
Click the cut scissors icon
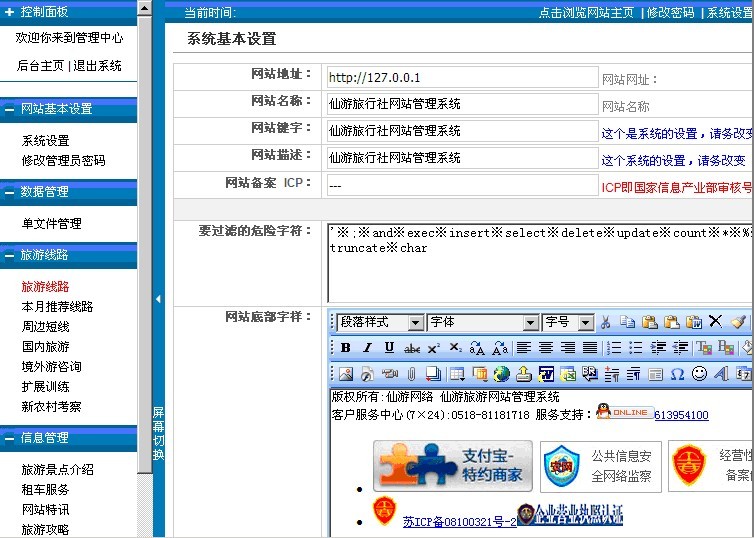click(605, 322)
